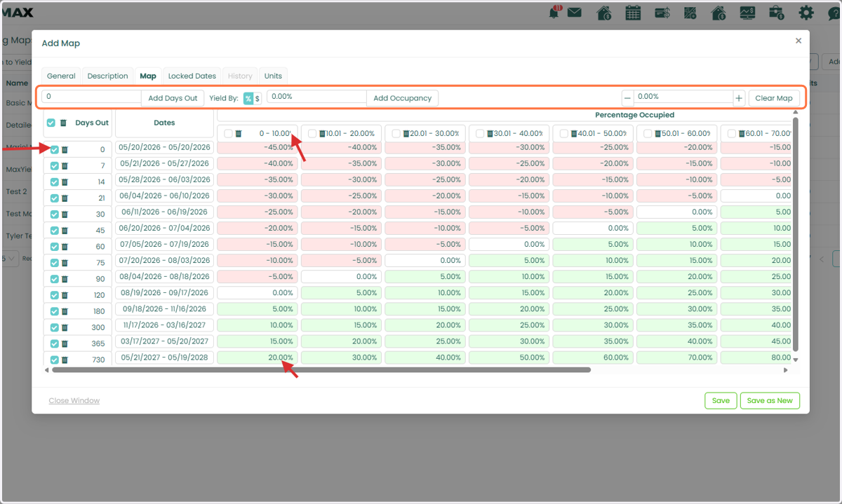Click the Close Window link
This screenshot has width=842, height=504.
tap(74, 400)
